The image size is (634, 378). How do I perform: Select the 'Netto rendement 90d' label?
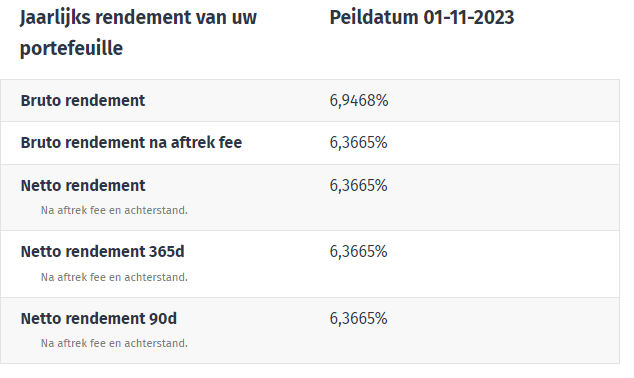coord(99,319)
